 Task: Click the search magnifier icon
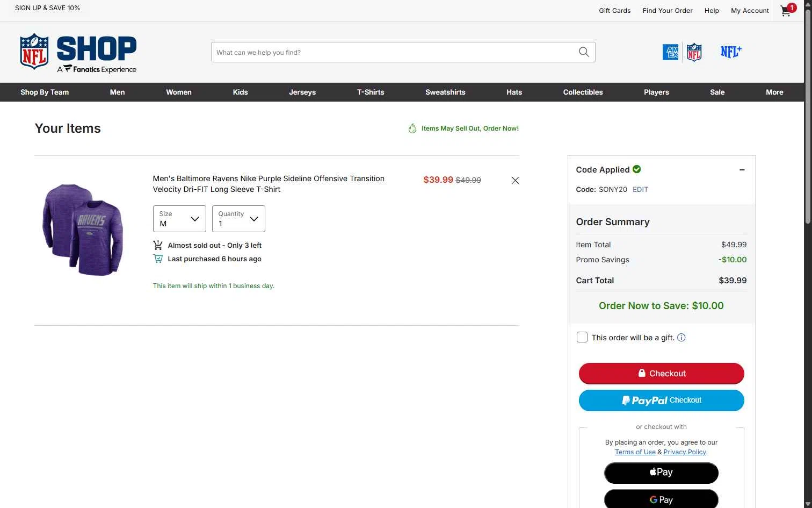[584, 52]
